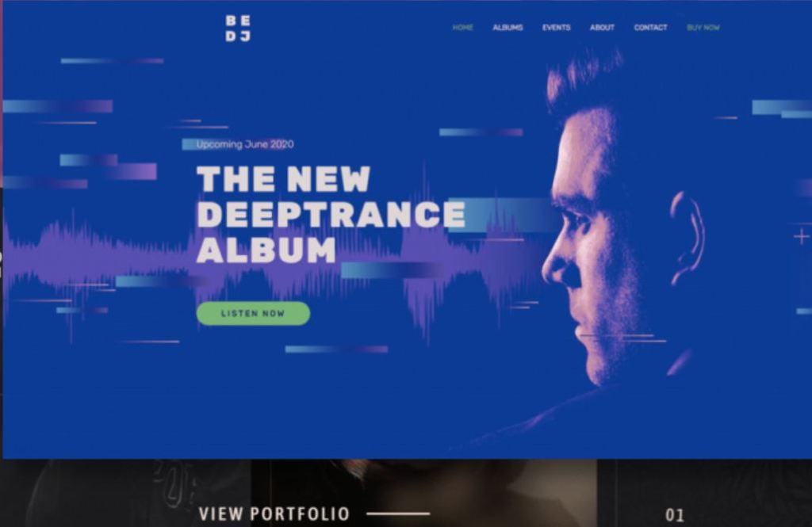812x527 pixels.
Task: Click the LISTEN NOW button
Action: pyautogui.click(x=253, y=313)
